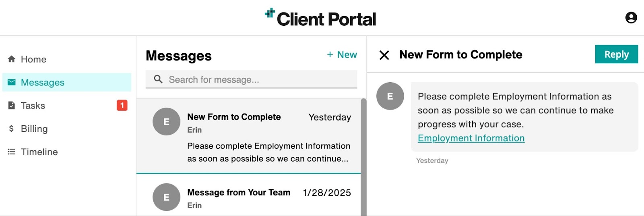Image resolution: width=644 pixels, height=216 pixels.
Task: Click the messages list scrollbar
Action: tap(363, 157)
